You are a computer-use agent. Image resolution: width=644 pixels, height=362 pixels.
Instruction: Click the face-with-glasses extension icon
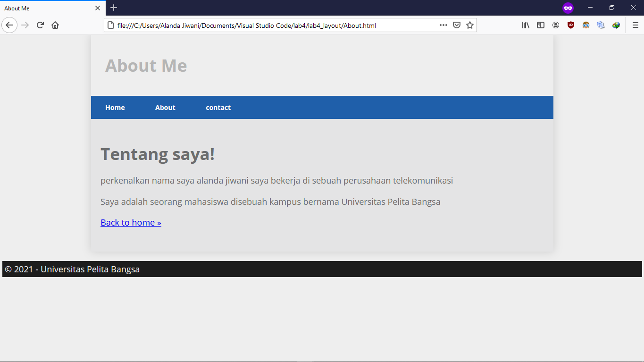point(586,25)
